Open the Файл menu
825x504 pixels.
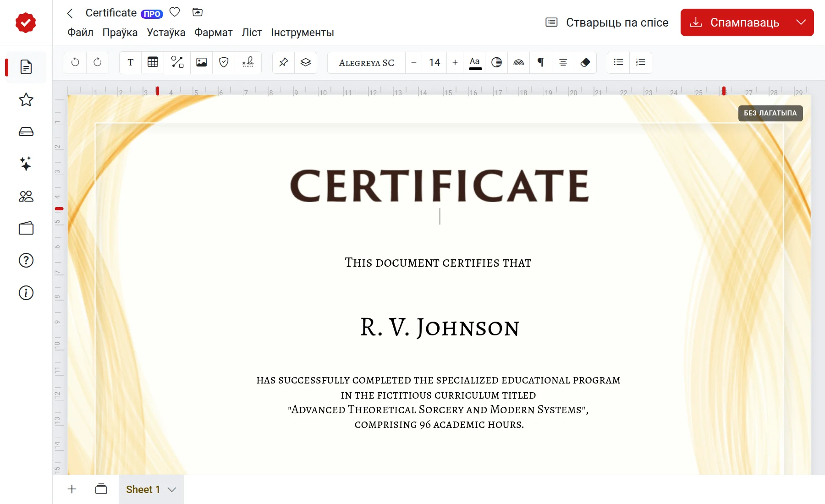(80, 33)
